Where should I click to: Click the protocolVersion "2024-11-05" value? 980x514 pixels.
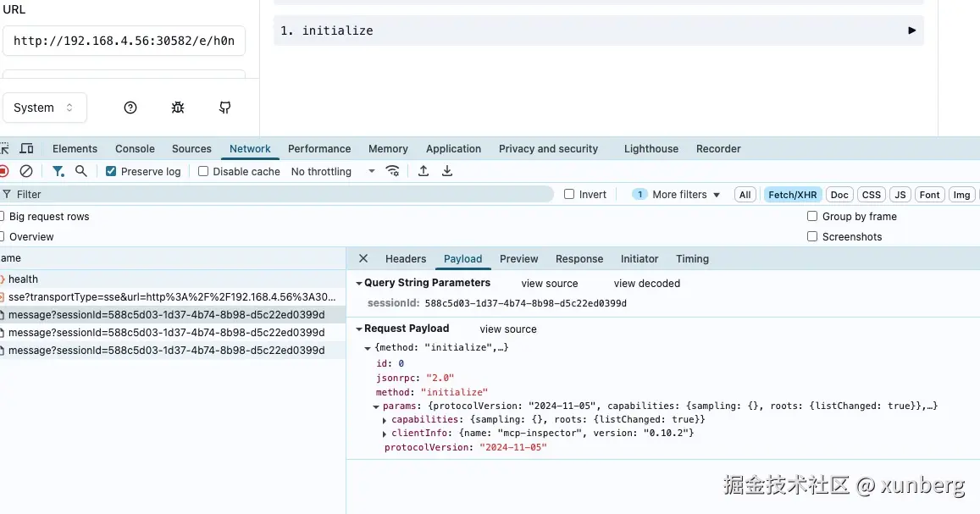[x=513, y=447]
